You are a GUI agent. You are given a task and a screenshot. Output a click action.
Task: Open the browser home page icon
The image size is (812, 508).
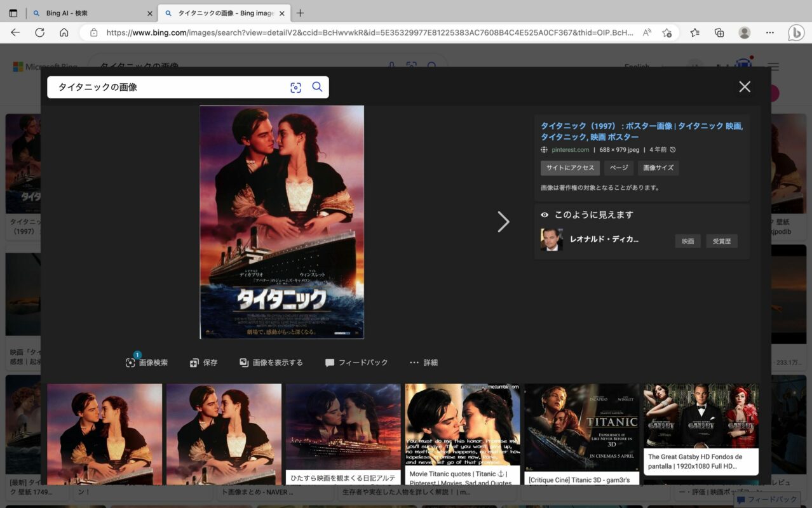[x=64, y=32]
